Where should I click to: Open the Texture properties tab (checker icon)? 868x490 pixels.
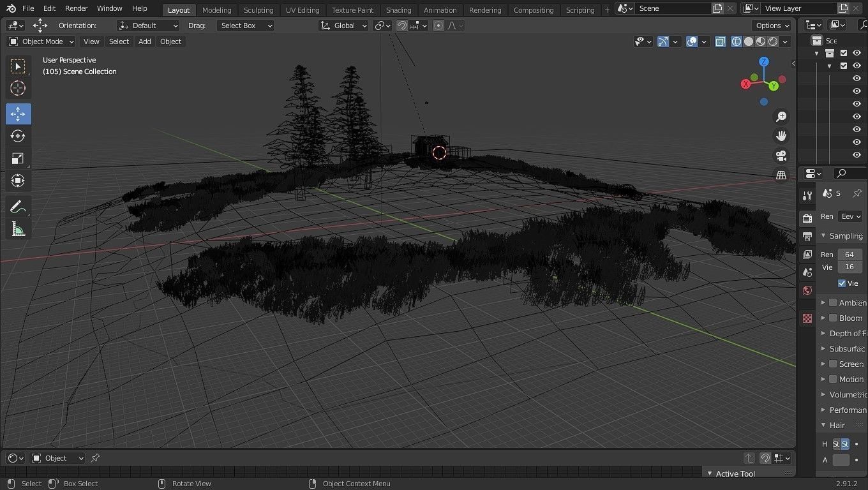(807, 318)
